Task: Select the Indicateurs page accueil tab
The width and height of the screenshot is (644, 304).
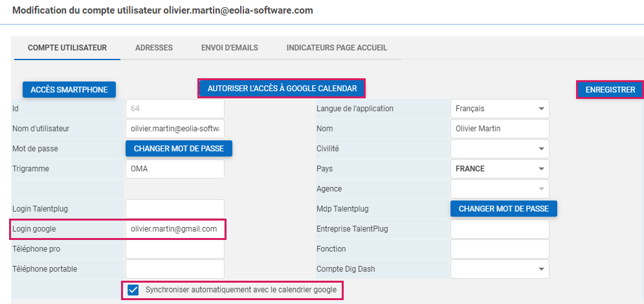Action: (337, 48)
